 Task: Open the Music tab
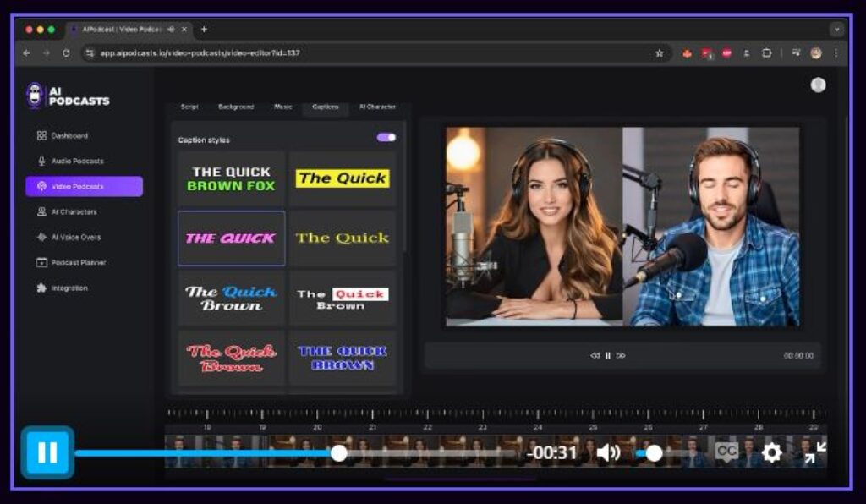pyautogui.click(x=282, y=107)
